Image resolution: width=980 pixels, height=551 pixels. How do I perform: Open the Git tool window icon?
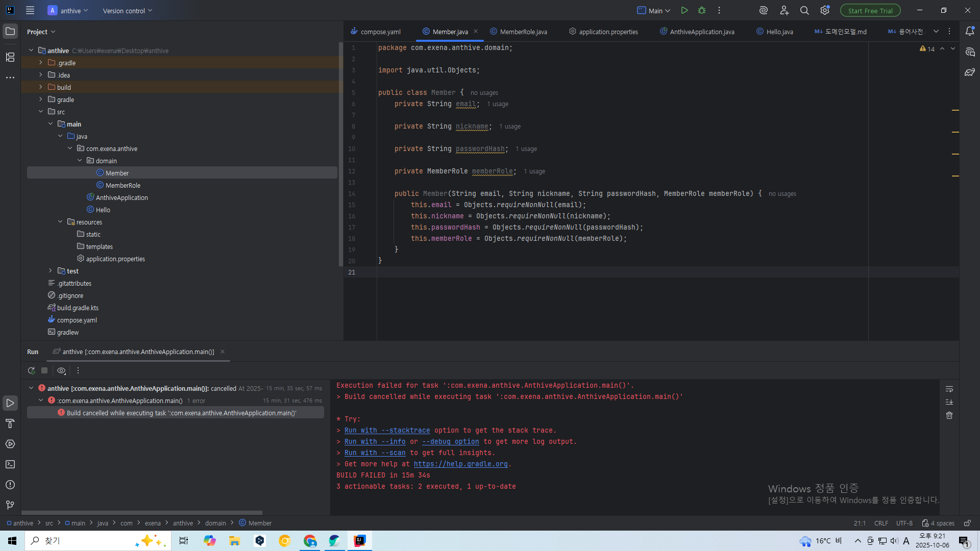(10, 505)
